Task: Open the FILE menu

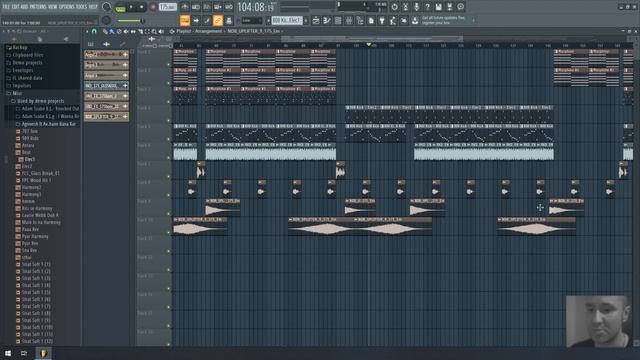Action: (6, 7)
